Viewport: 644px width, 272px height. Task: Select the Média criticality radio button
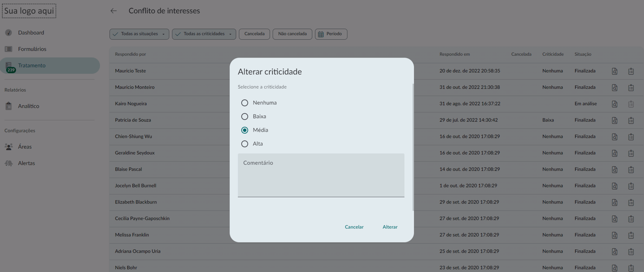click(245, 130)
